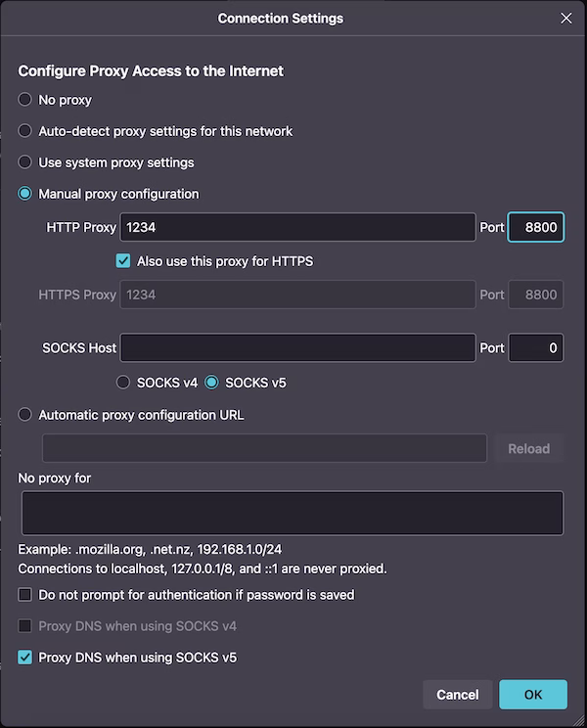The image size is (587, 728).
Task: Confirm settings with the OK button
Action: tap(532, 695)
